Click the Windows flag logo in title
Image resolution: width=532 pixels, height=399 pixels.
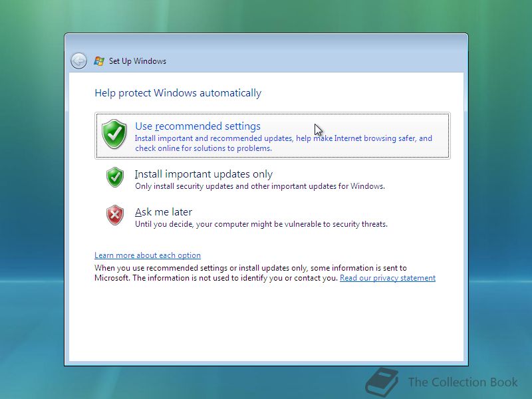[98, 61]
